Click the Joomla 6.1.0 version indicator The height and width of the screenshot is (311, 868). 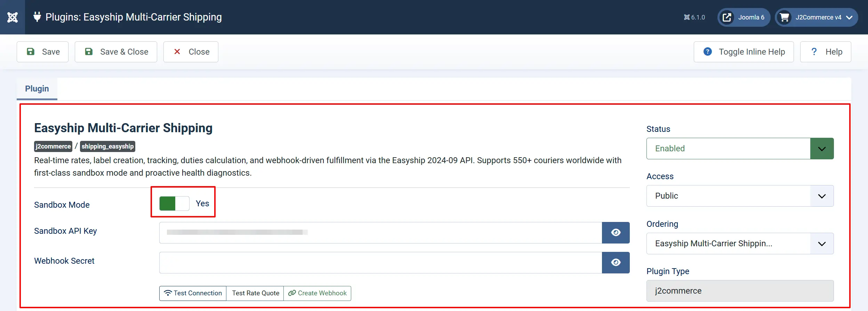pyautogui.click(x=694, y=17)
